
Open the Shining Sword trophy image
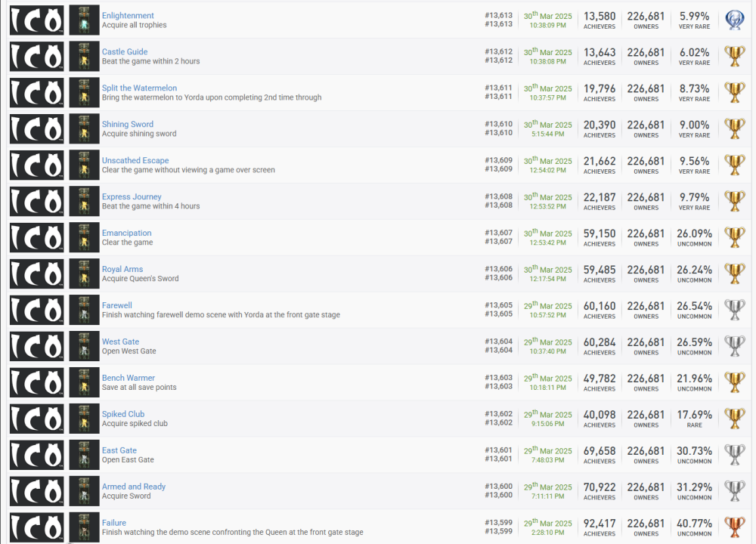[84, 129]
